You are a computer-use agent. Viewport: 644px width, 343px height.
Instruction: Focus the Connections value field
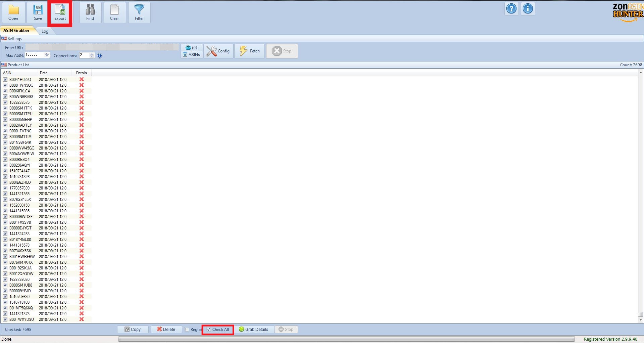[x=84, y=55]
